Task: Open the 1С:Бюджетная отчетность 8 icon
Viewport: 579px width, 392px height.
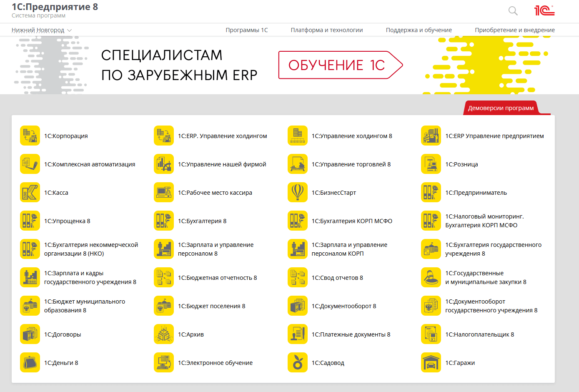Action: tap(164, 278)
